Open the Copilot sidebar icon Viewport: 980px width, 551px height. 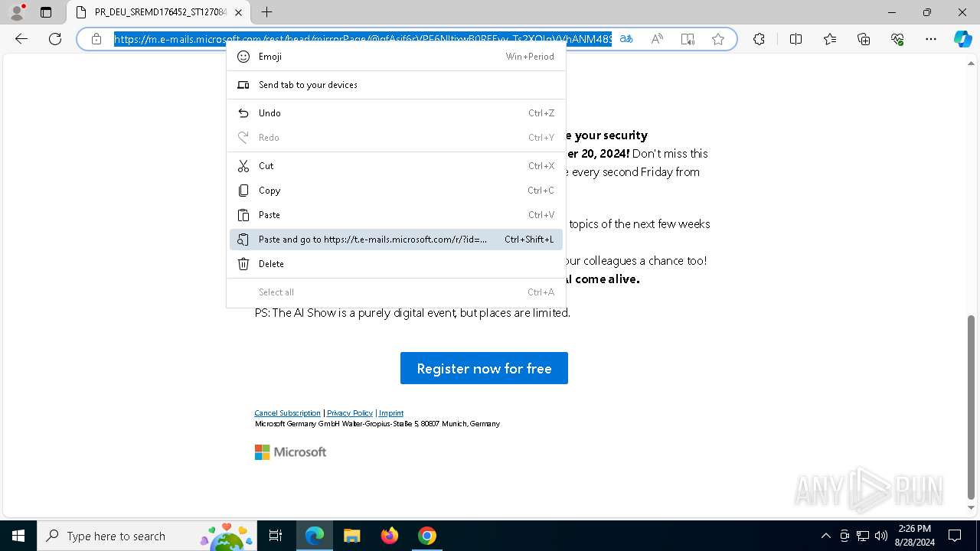tap(962, 39)
